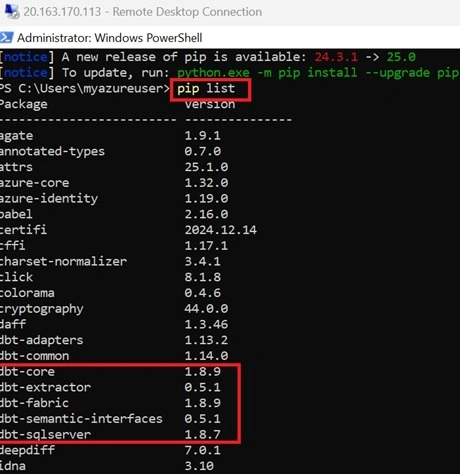The image size is (460, 474).
Task: Click the pip upgrade command in green
Action: (x=318, y=73)
